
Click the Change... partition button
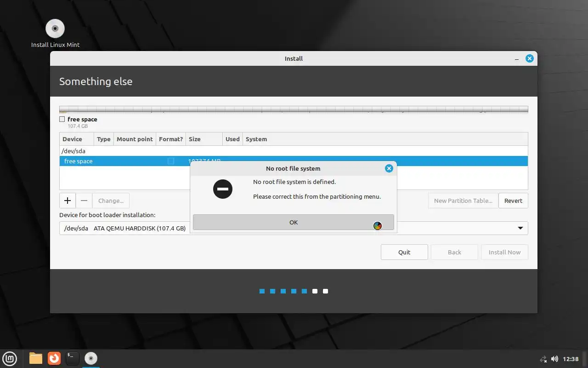(x=111, y=201)
